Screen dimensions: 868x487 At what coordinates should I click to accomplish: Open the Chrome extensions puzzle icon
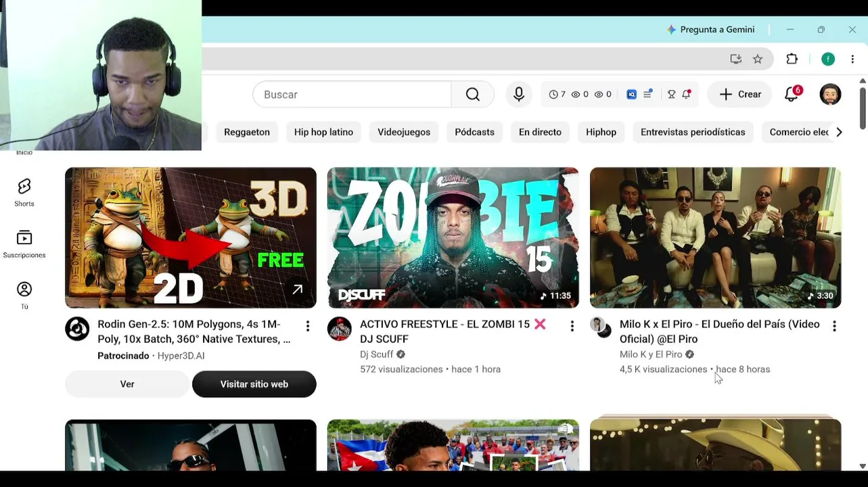click(x=792, y=59)
